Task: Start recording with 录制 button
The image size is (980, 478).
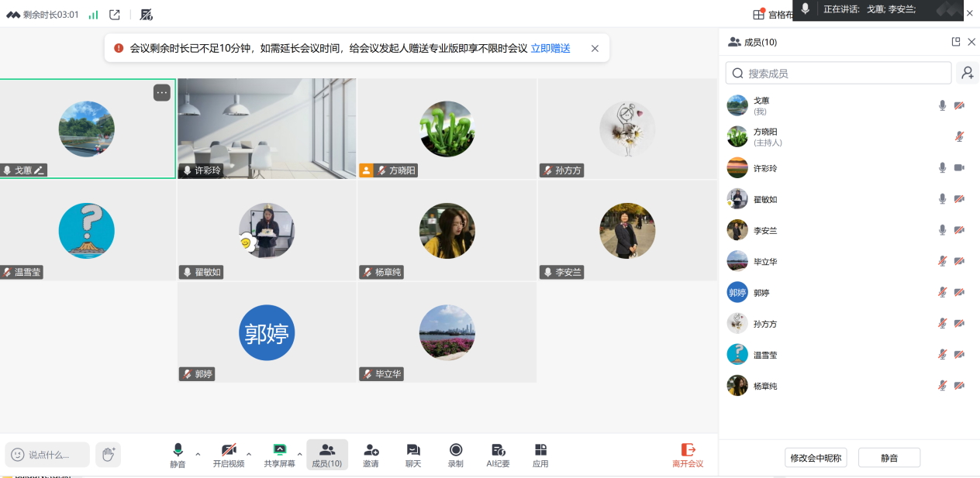Action: (455, 455)
